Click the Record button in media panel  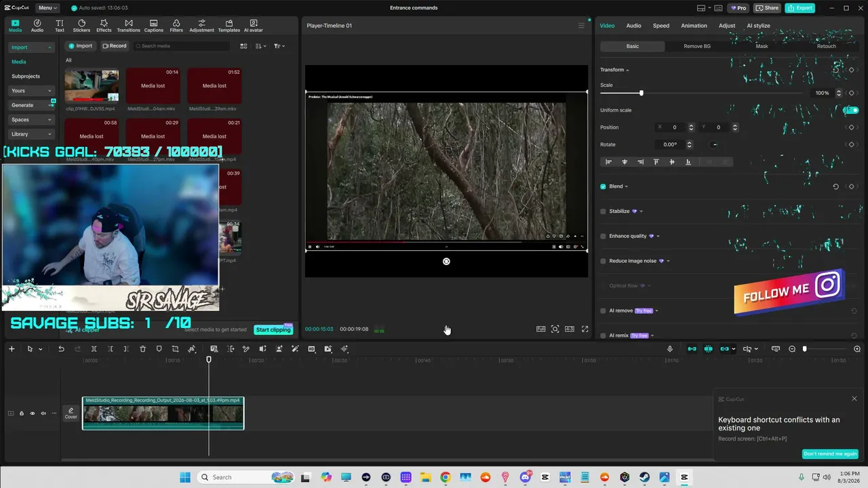pyautogui.click(x=115, y=46)
